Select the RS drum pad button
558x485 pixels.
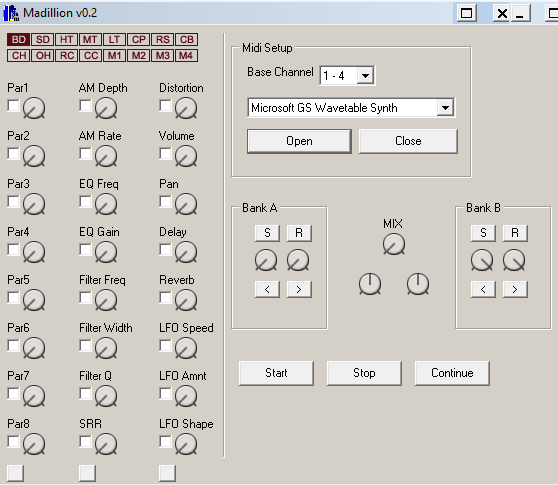tap(162, 39)
